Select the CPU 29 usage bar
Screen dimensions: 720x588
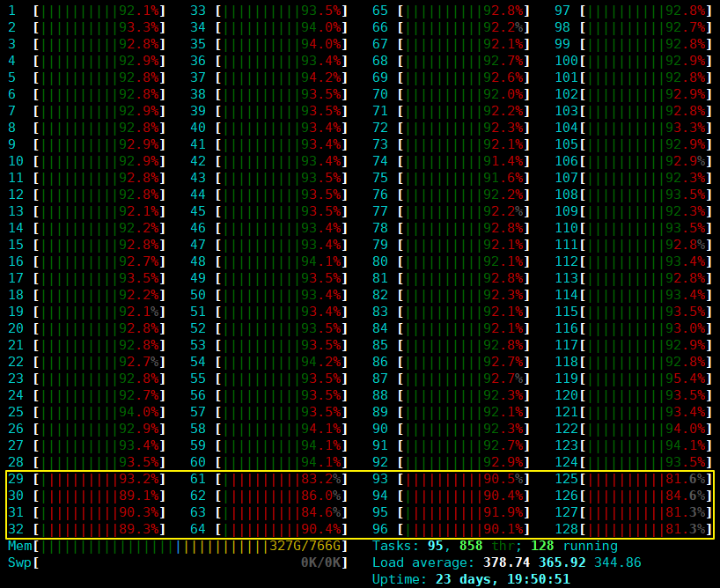[x=99, y=479]
